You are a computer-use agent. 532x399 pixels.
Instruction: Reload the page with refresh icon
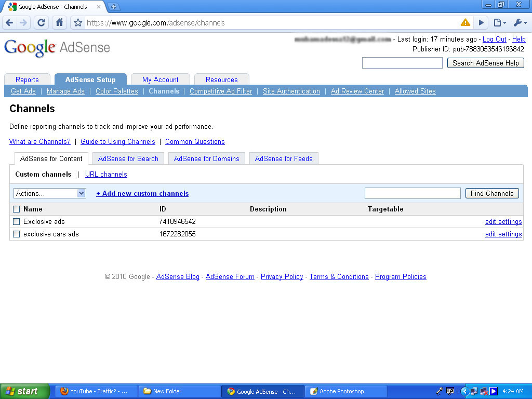point(41,23)
